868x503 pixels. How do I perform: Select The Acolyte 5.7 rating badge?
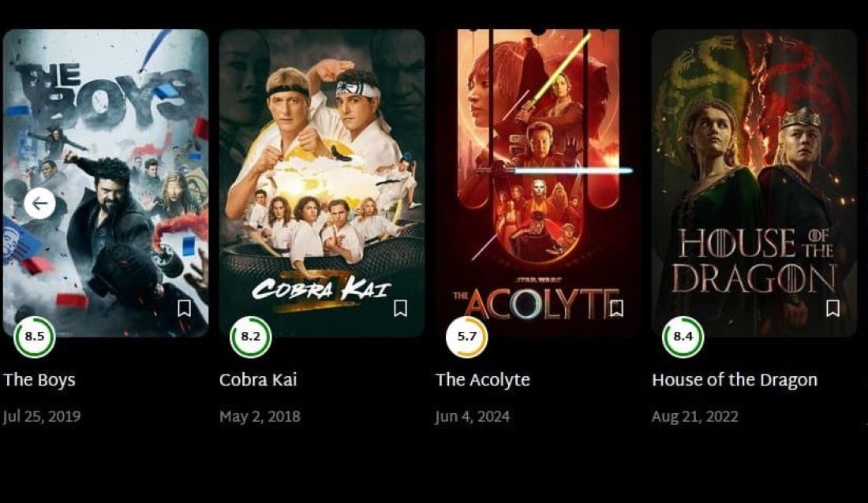tap(466, 337)
